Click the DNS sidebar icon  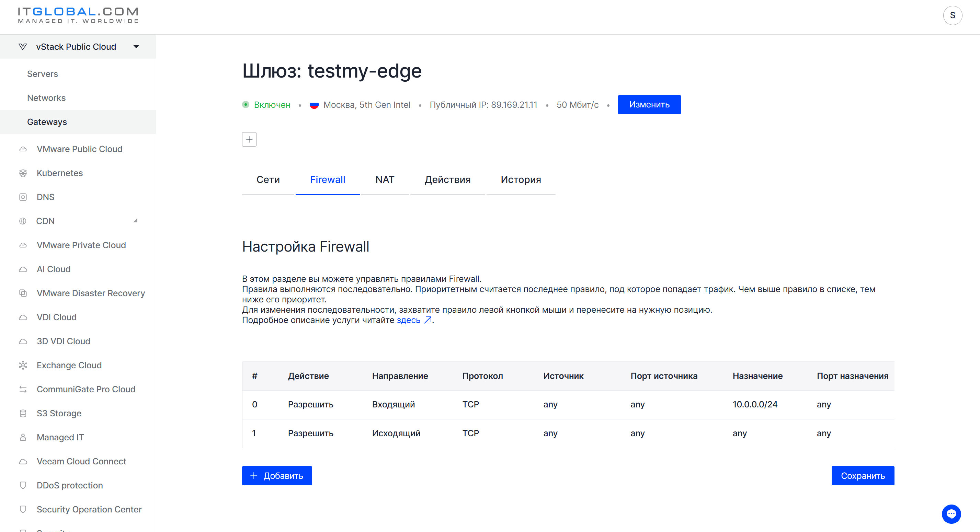pyautogui.click(x=23, y=197)
